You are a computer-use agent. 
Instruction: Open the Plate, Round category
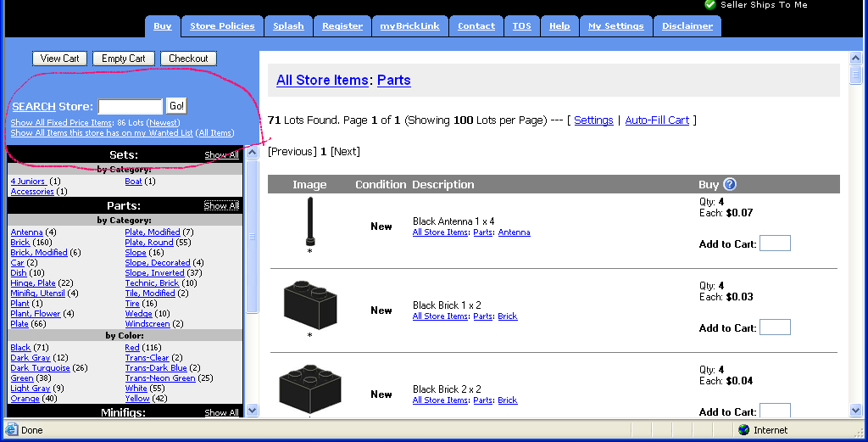[x=149, y=242]
